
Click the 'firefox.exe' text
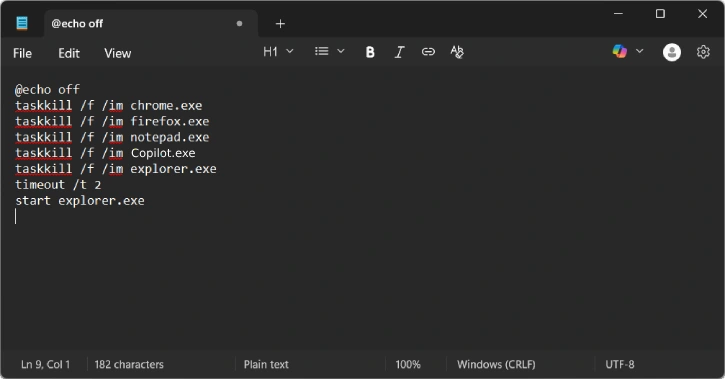point(170,121)
